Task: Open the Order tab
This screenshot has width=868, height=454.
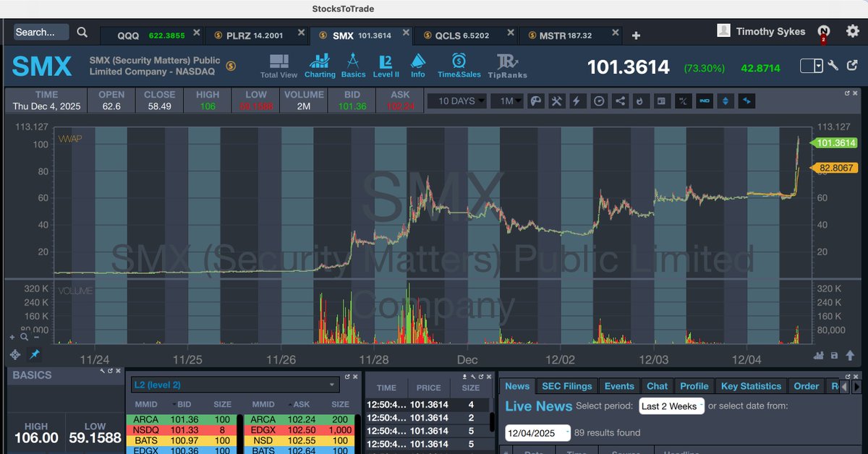Action: pyautogui.click(x=807, y=386)
